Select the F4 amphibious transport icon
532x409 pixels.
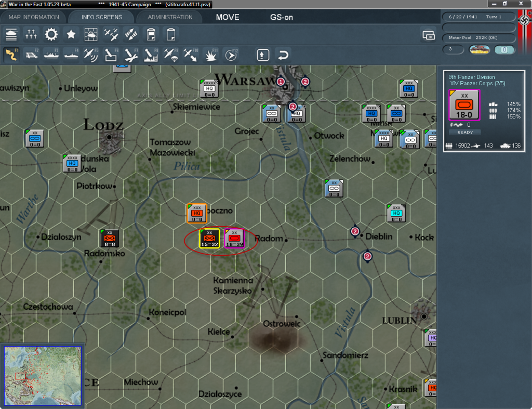pos(71,55)
